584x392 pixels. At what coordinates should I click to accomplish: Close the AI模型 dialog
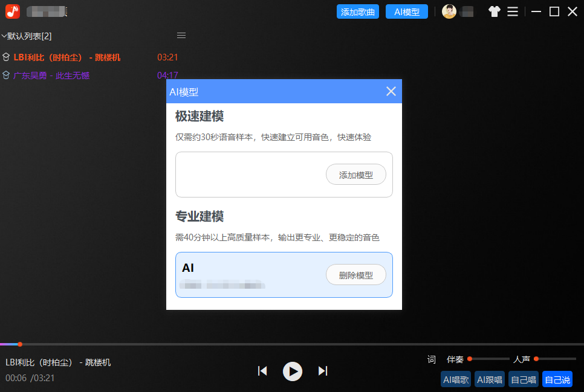(x=391, y=91)
